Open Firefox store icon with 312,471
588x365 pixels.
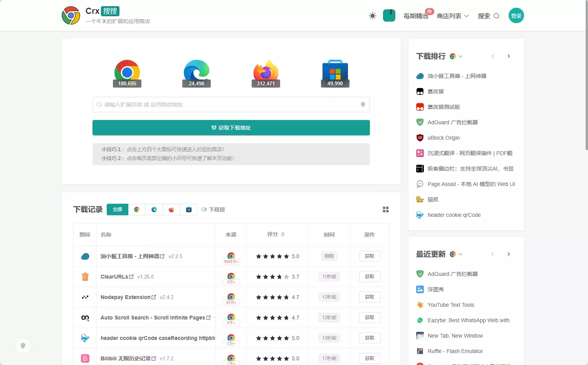[266, 73]
